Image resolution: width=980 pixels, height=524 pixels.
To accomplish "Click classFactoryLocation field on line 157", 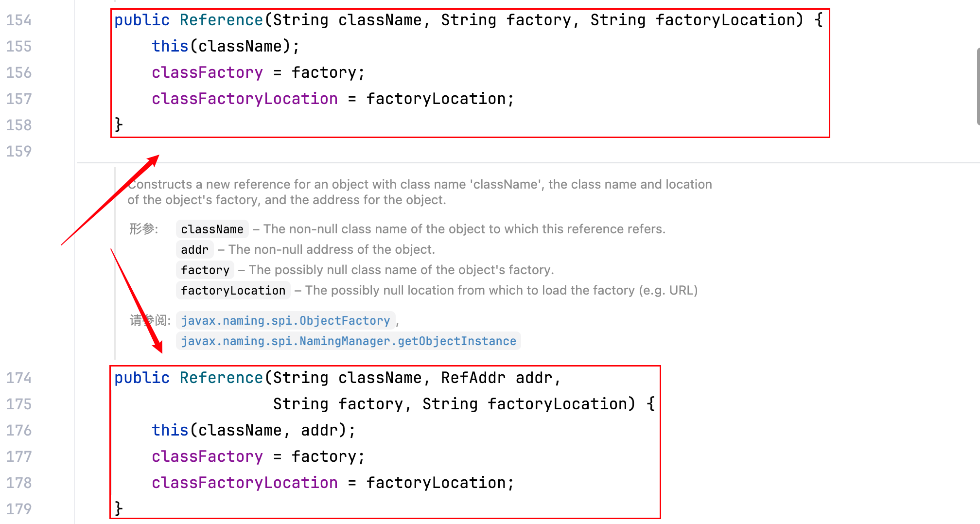I will tap(245, 99).
